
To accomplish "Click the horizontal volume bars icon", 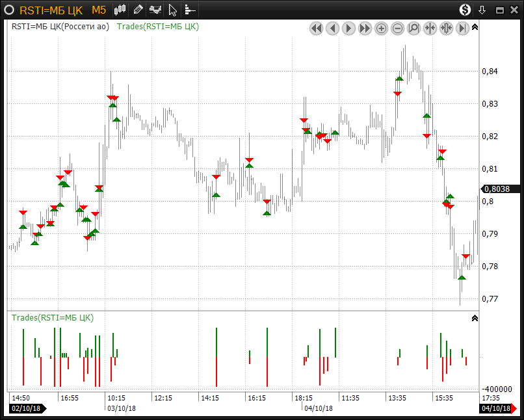I will click(x=189, y=10).
